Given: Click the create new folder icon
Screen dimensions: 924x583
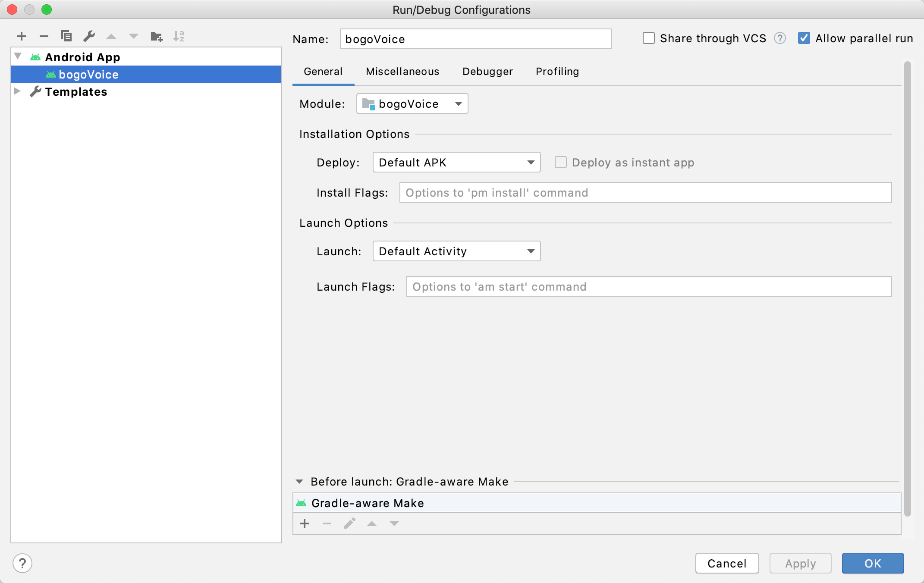Looking at the screenshot, I should click(x=156, y=36).
